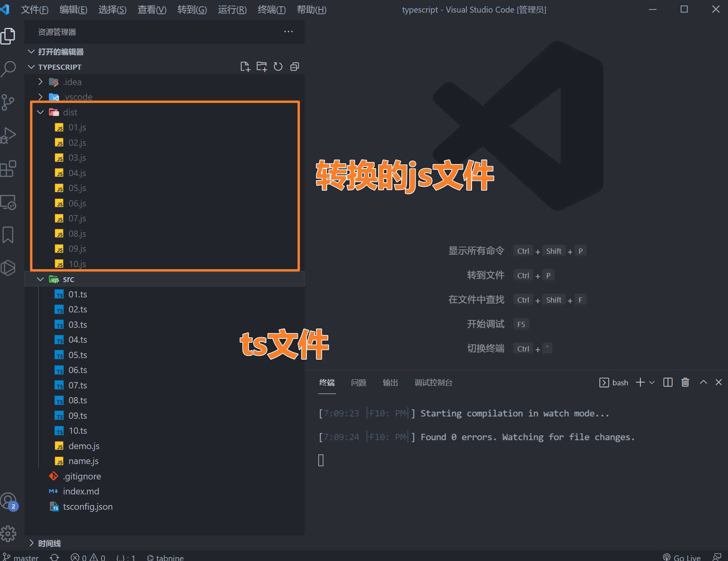Open the 选择(S) menu

(112, 9)
